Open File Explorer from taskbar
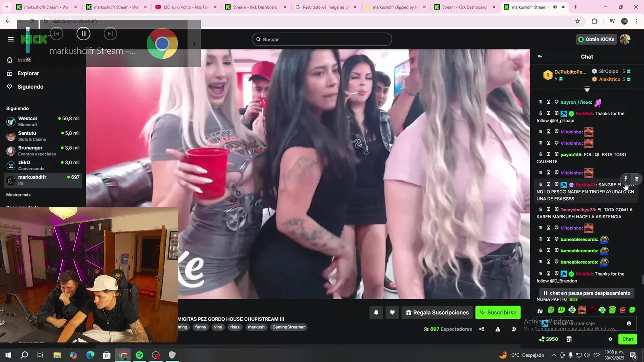This screenshot has width=644, height=362. coord(57,355)
